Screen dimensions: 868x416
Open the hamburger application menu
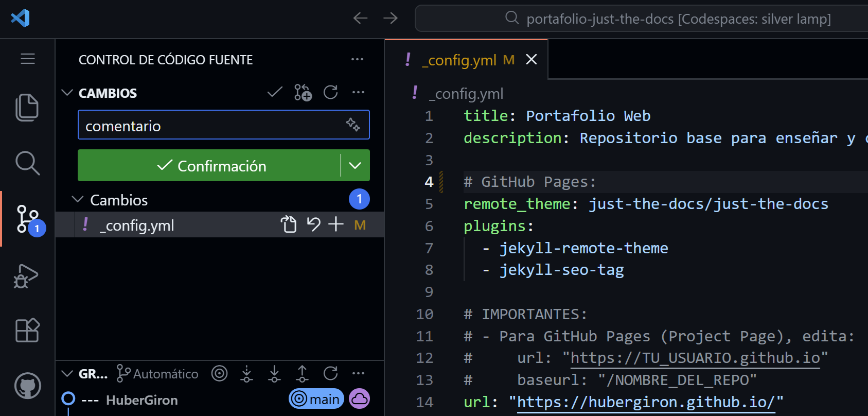28,59
